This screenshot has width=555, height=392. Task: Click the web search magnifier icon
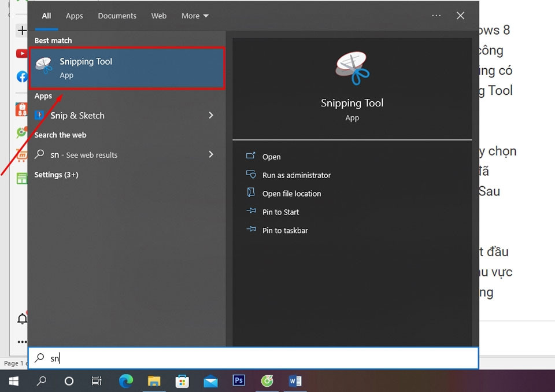pyautogui.click(x=39, y=154)
